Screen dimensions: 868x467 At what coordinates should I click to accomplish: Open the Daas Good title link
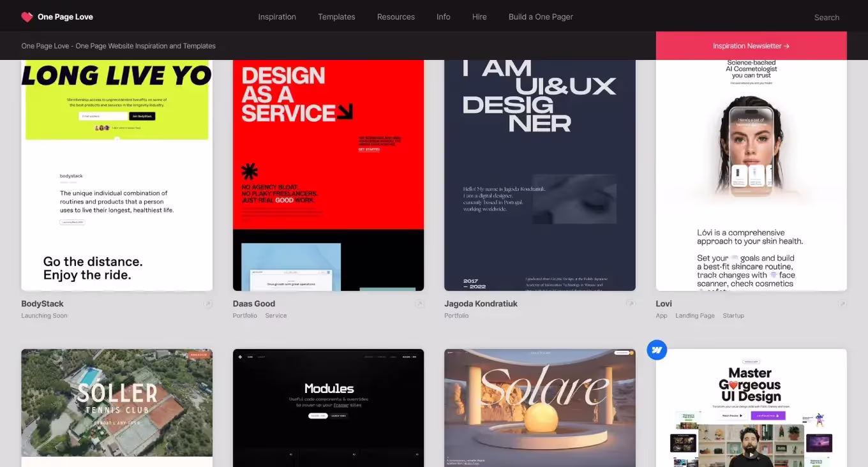tap(254, 304)
